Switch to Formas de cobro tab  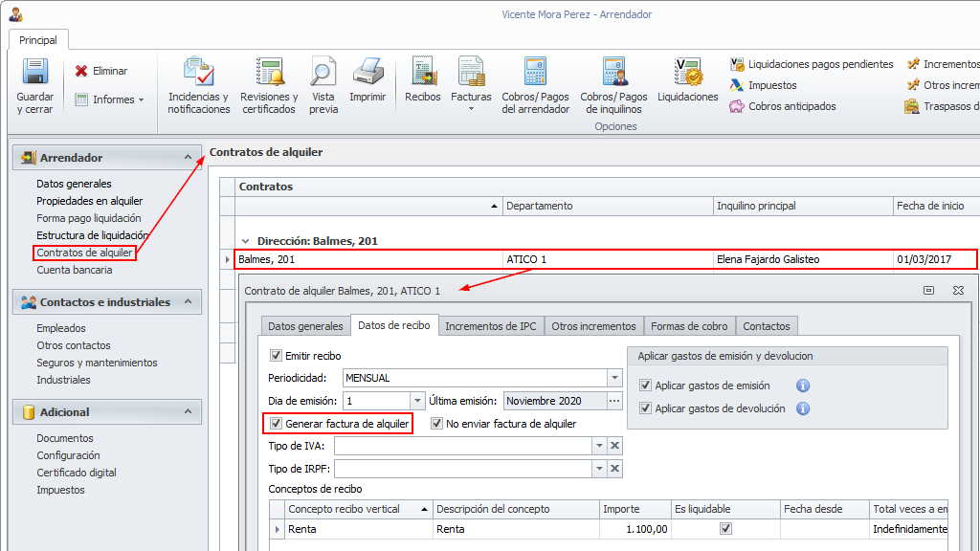coord(689,326)
